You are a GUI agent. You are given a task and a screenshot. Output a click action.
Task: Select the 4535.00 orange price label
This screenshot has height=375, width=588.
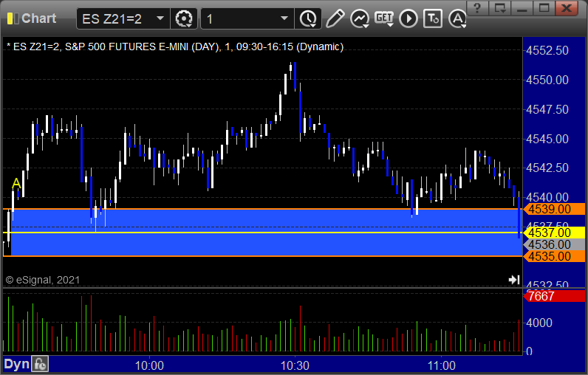554,256
